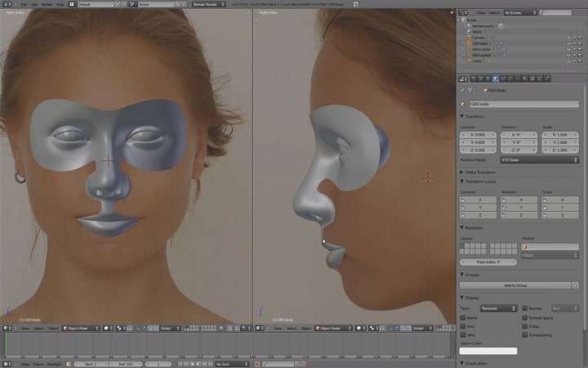Enable the Axis display checkbox
Screen dimensions: 588x368
(x=463, y=326)
